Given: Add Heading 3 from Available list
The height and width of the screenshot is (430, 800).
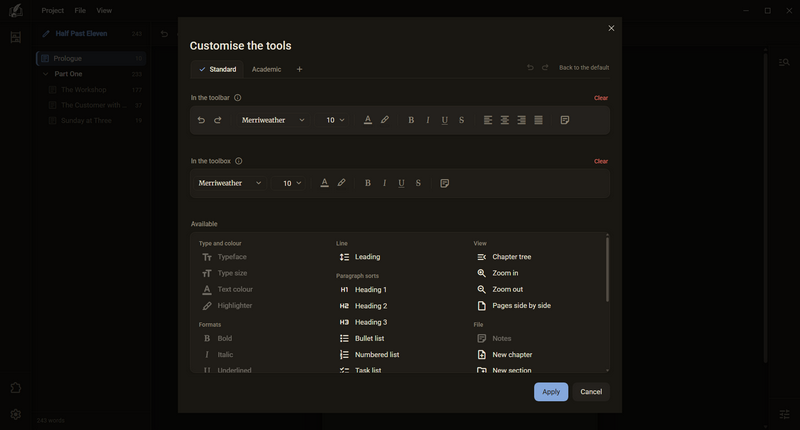Looking at the screenshot, I should pyautogui.click(x=363, y=322).
